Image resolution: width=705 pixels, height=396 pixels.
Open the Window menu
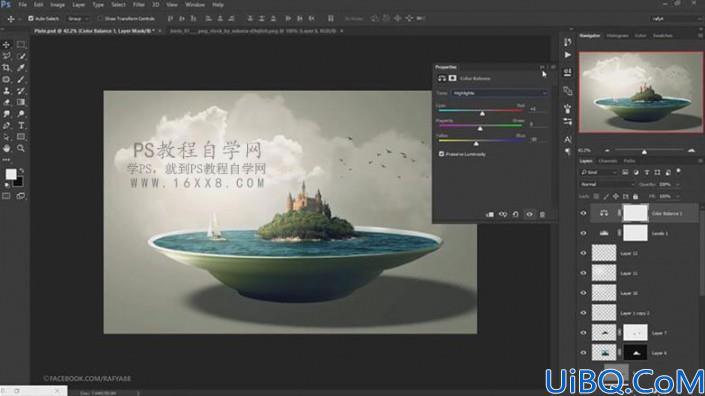click(x=195, y=4)
